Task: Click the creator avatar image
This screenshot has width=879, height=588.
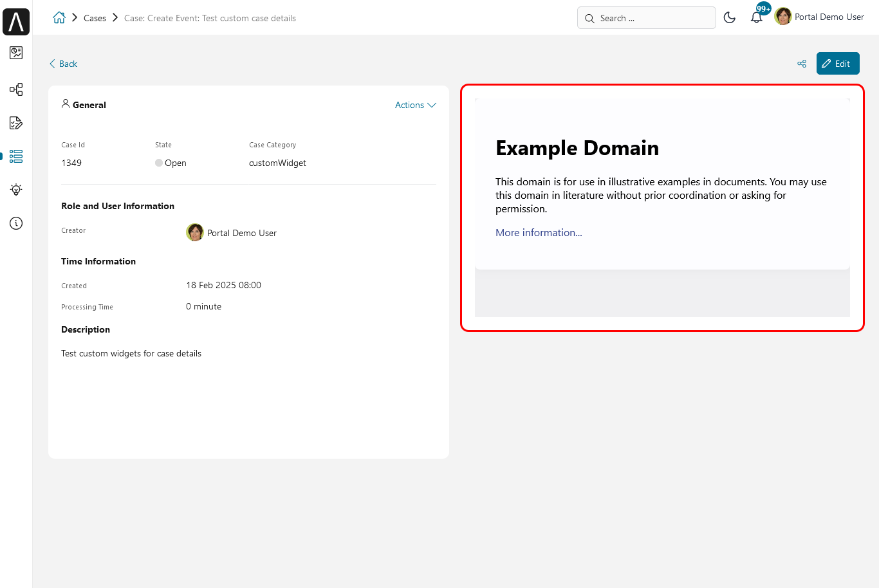Action: click(195, 232)
